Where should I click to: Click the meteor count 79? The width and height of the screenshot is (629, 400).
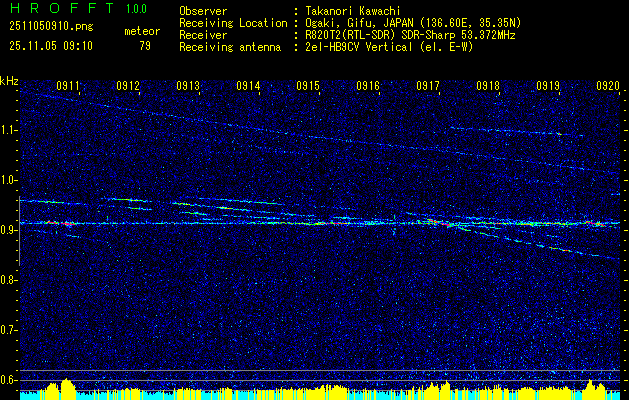[145, 46]
